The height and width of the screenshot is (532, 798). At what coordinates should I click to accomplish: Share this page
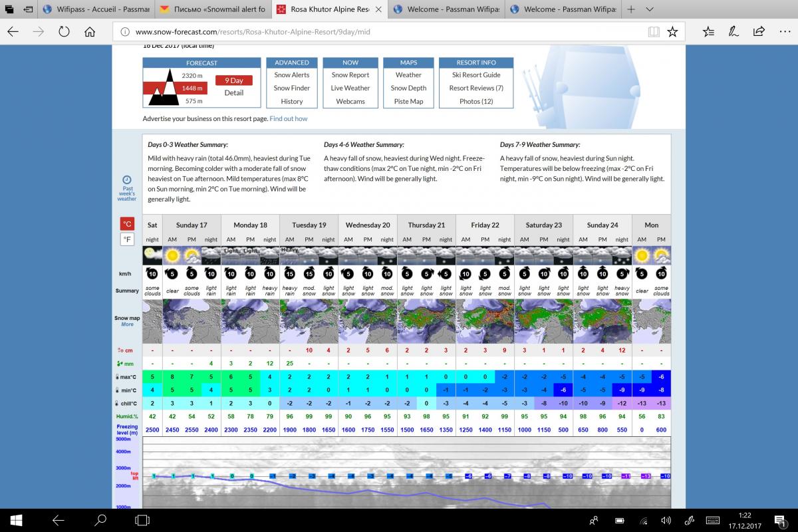(x=759, y=31)
